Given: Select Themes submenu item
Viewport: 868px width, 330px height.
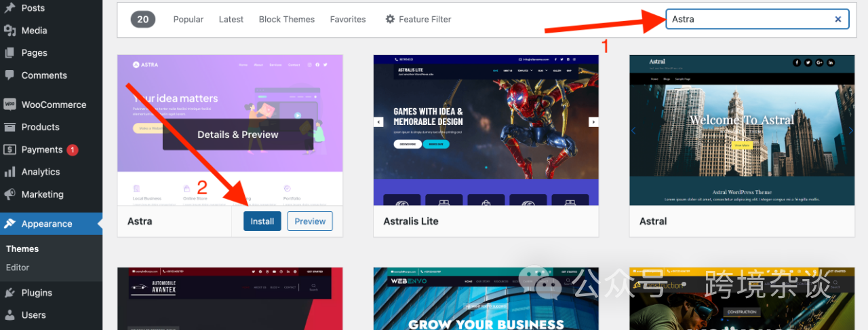Looking at the screenshot, I should click(x=22, y=249).
